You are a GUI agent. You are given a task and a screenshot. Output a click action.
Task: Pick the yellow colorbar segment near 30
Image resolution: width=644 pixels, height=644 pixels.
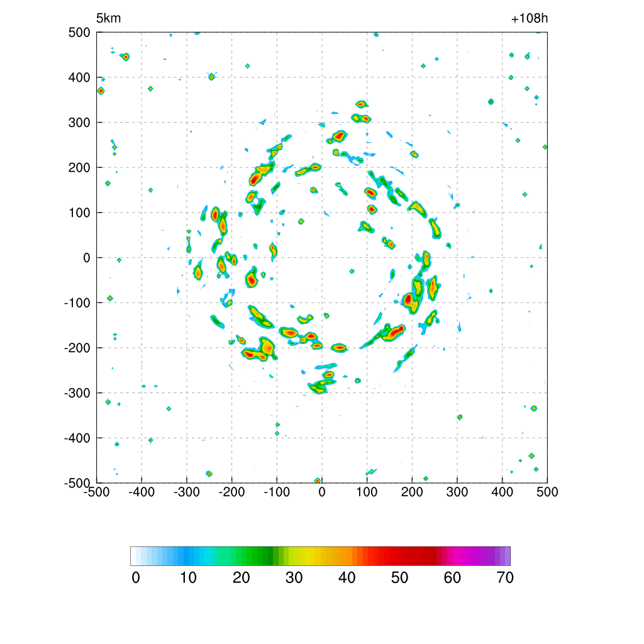pyautogui.click(x=292, y=556)
